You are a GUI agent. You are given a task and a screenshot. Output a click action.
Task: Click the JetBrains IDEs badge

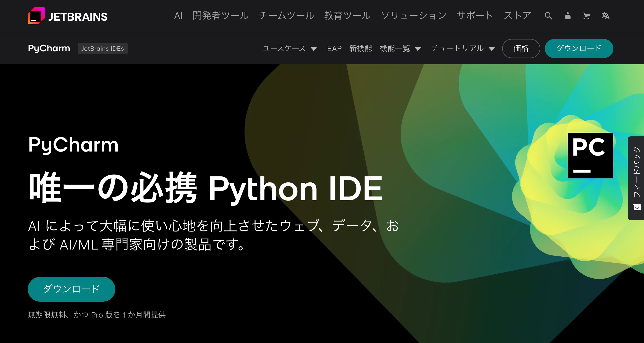point(102,48)
